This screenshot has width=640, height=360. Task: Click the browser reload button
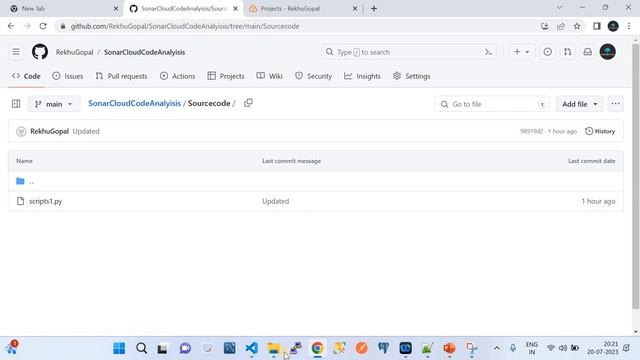pos(43,26)
